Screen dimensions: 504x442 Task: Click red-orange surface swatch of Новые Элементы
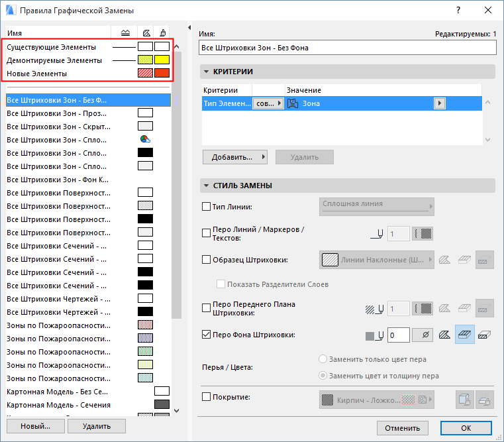click(162, 73)
